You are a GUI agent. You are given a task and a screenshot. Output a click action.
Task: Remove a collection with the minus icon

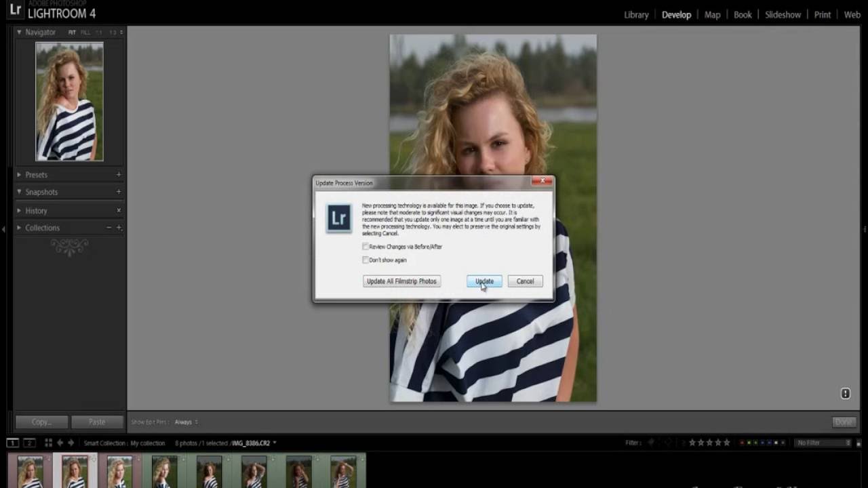pos(108,228)
